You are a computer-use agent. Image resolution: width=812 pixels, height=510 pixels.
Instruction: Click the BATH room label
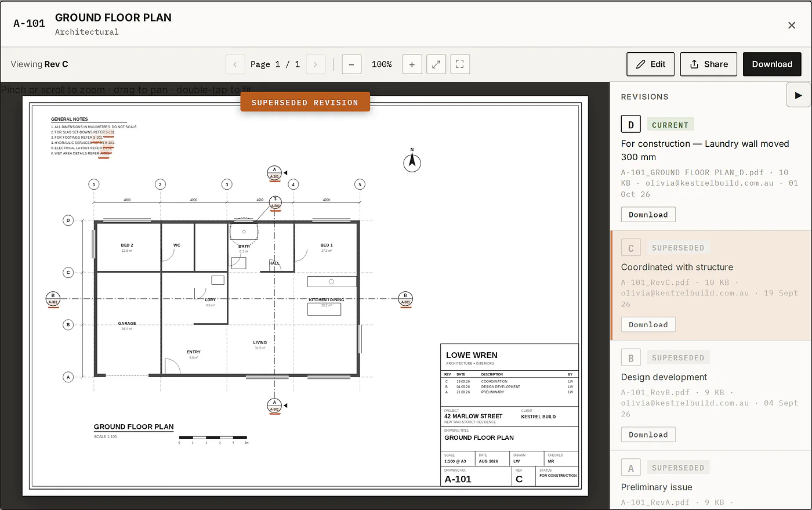(244, 247)
